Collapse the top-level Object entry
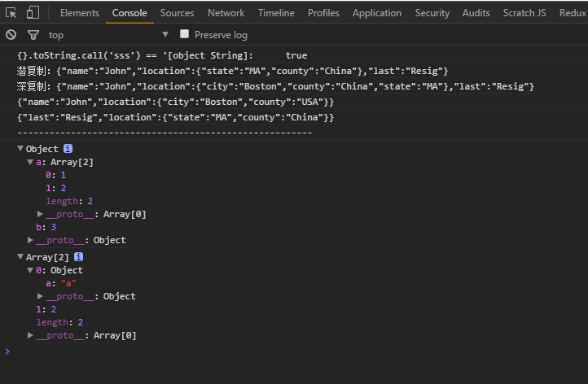Viewport: 588px width, 384px height. tap(20, 149)
